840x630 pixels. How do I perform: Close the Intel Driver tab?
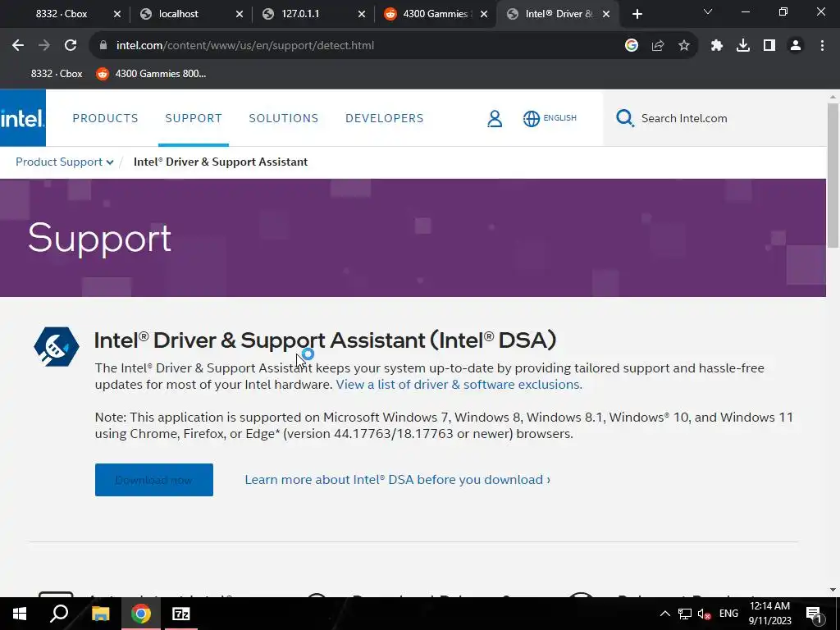coord(606,14)
